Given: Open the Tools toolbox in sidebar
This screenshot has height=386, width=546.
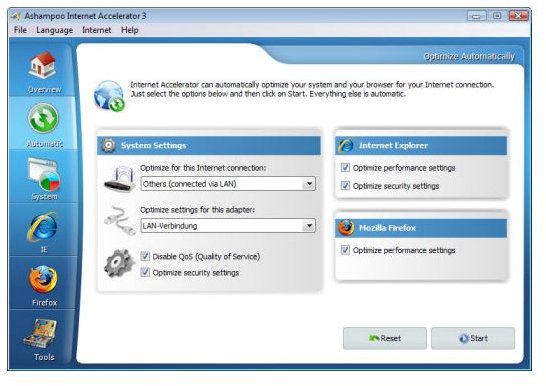Looking at the screenshot, I should point(42,340).
